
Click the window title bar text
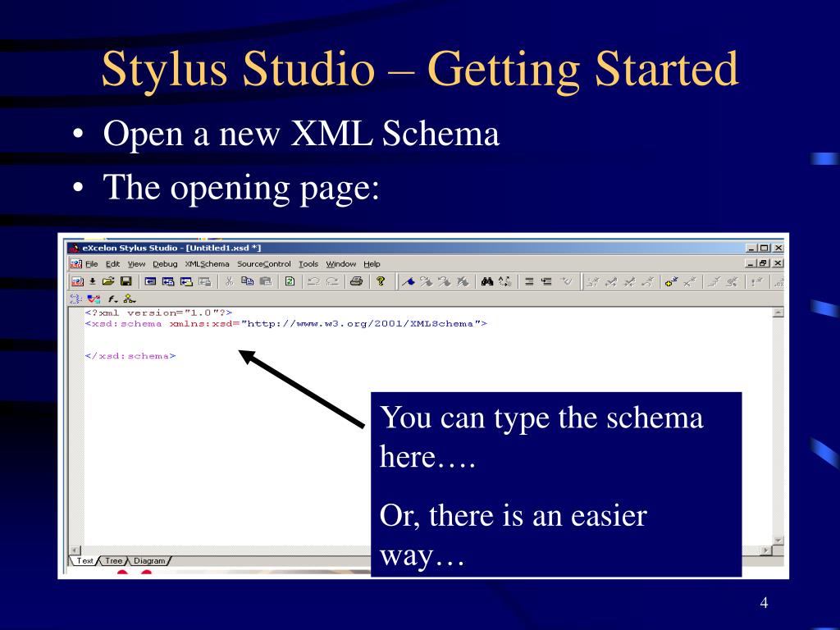(171, 248)
